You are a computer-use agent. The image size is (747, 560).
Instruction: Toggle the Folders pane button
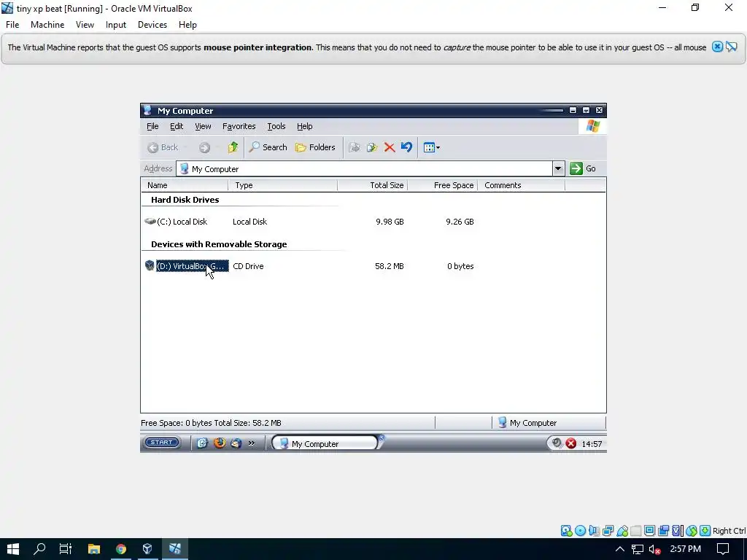coord(315,147)
